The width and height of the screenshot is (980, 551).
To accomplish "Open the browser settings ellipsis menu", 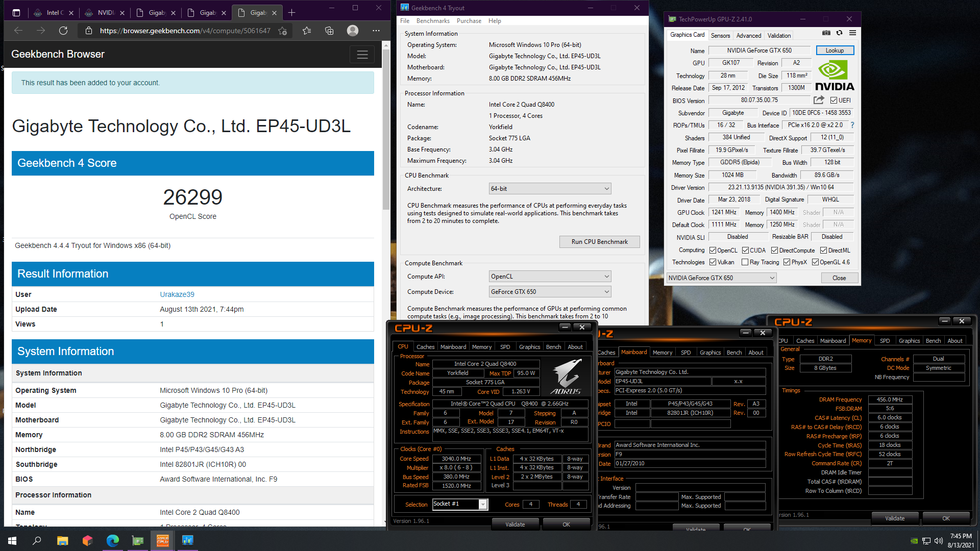I will [x=376, y=31].
